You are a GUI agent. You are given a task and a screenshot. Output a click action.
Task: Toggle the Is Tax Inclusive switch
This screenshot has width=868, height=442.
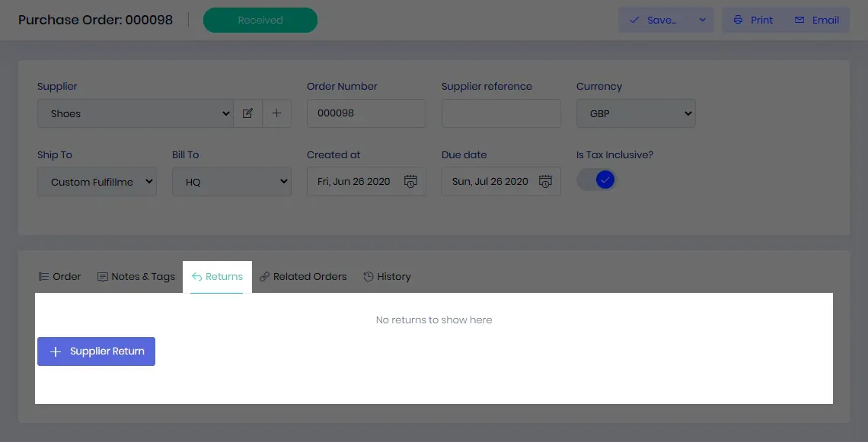point(596,180)
